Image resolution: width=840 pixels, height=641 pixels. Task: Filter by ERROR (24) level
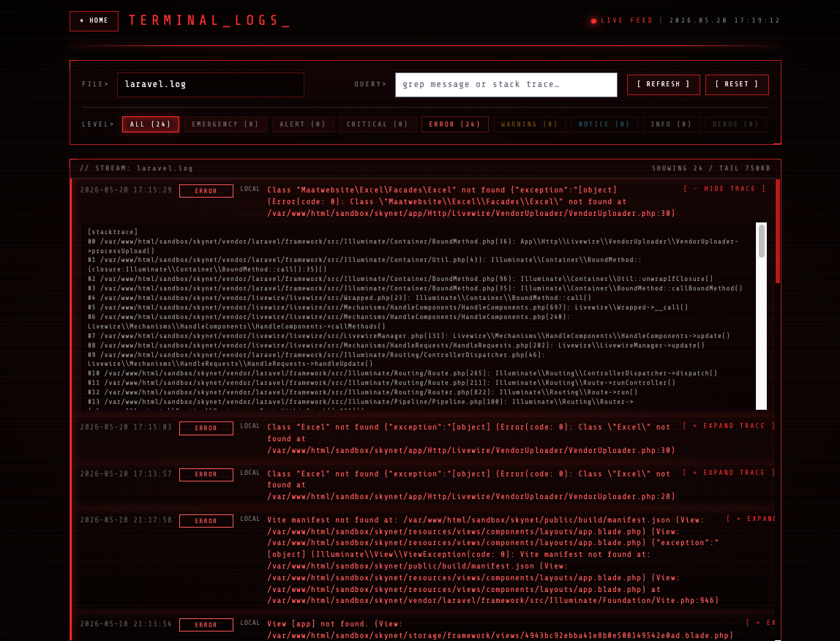(x=455, y=124)
